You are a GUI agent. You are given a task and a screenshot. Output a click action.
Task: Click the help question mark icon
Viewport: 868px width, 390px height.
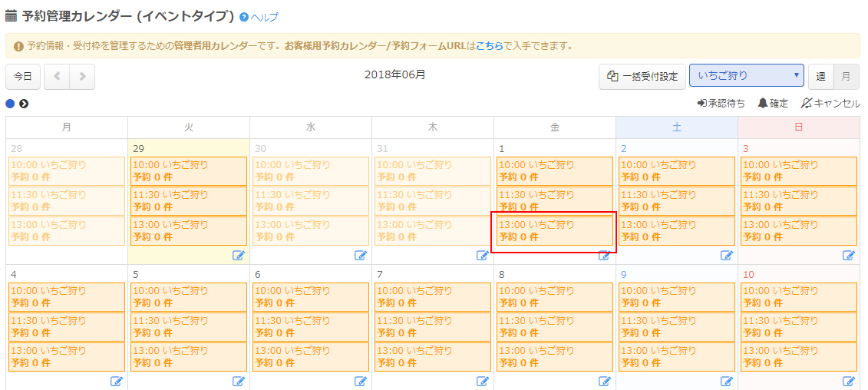point(244,17)
